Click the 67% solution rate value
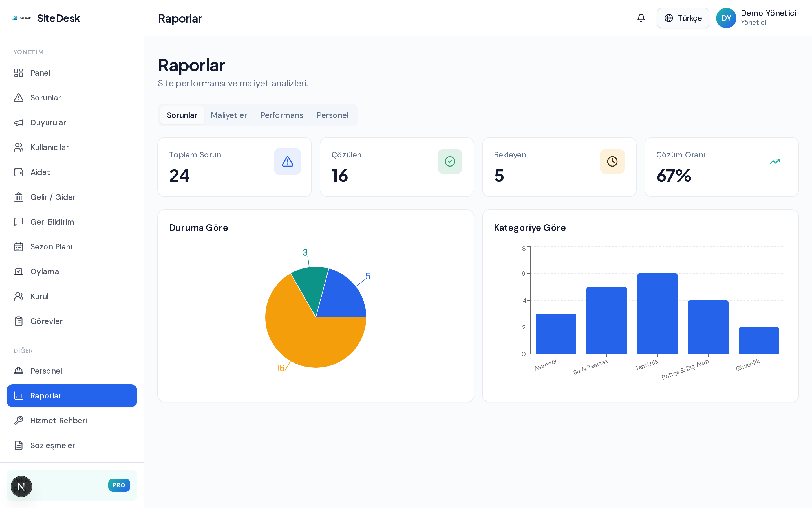The width and height of the screenshot is (812, 508). pos(674,176)
